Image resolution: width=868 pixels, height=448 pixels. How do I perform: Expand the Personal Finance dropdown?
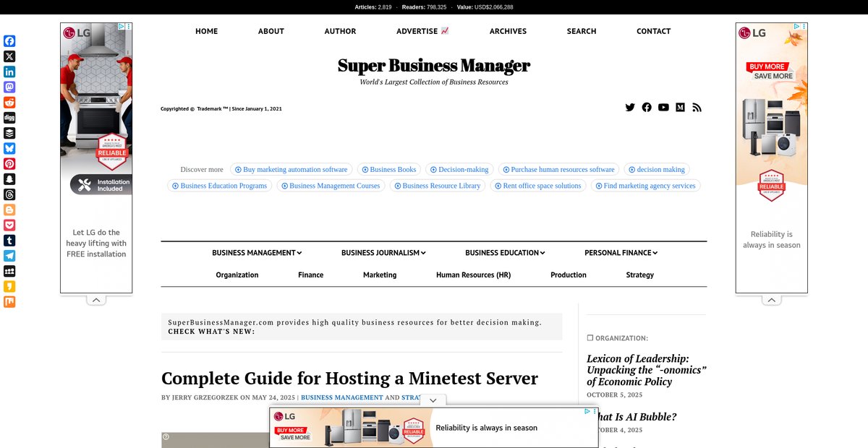tap(621, 253)
